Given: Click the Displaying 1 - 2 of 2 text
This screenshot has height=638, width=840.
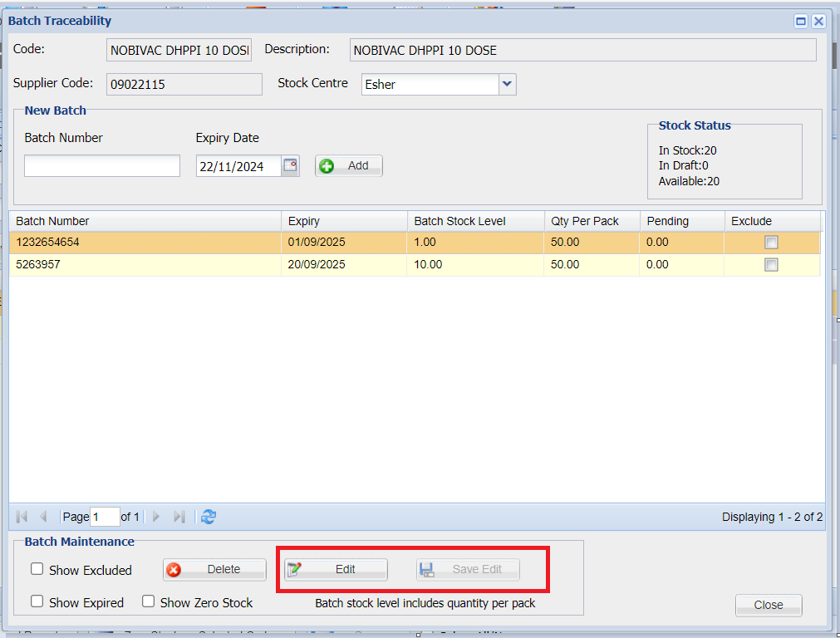Looking at the screenshot, I should point(772,517).
